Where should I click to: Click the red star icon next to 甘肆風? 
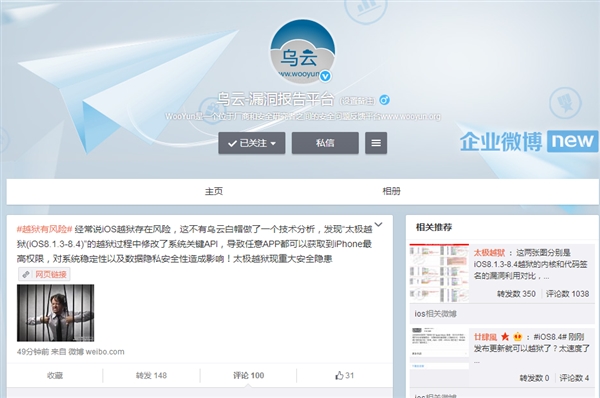[505, 336]
